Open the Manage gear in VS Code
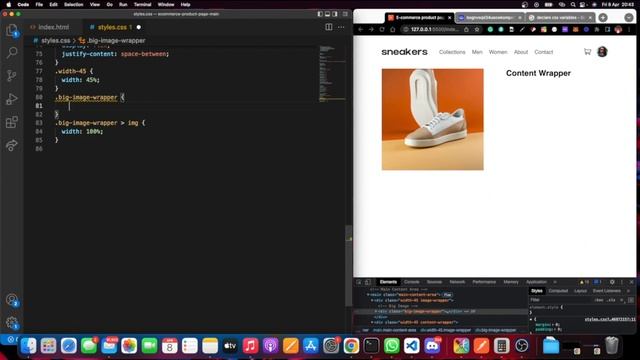Screen dimensions: 640x360 tap(12, 323)
